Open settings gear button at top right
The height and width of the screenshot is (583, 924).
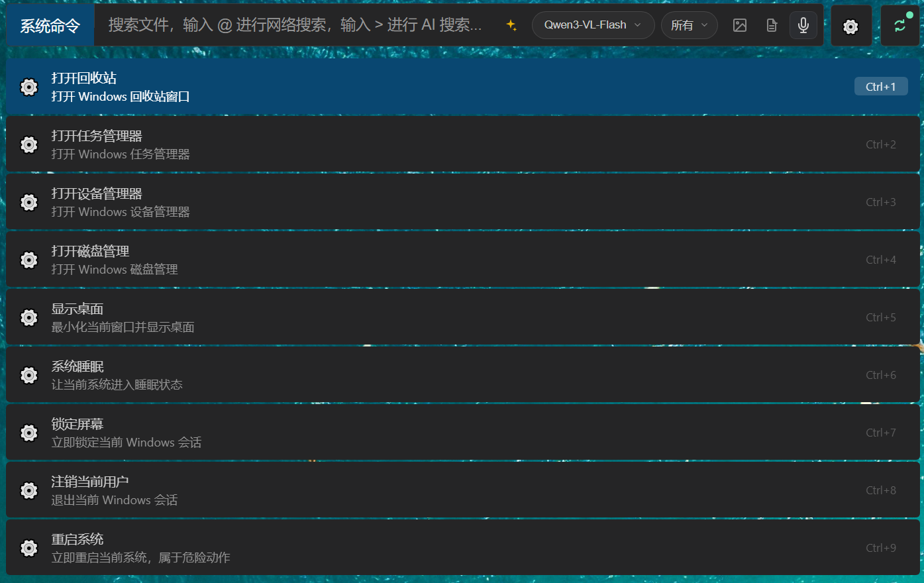(x=851, y=26)
